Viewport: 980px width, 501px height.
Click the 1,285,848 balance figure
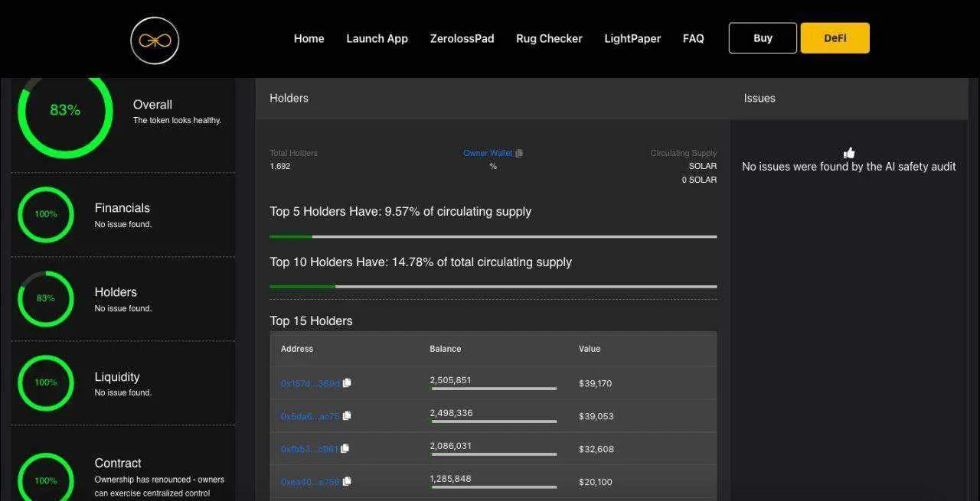click(x=450, y=479)
